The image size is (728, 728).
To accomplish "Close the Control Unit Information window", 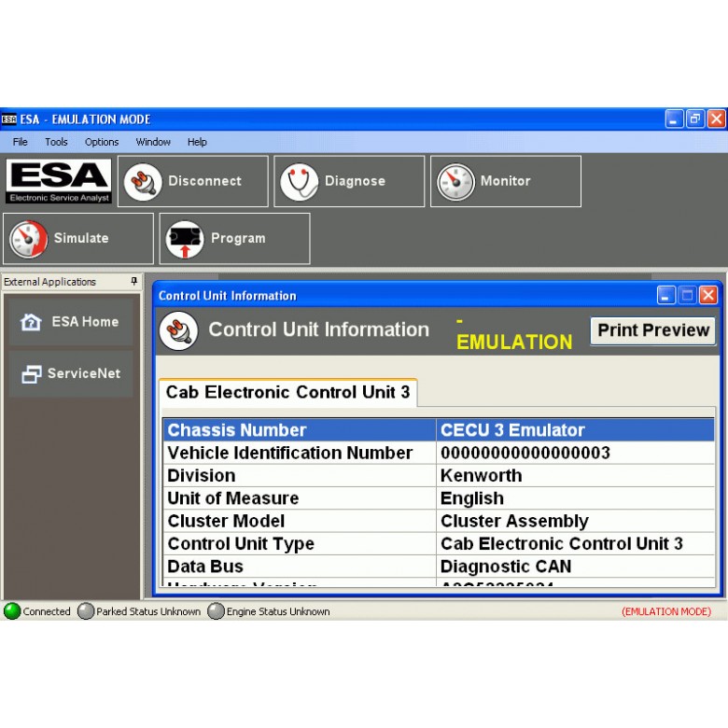I will 708,295.
